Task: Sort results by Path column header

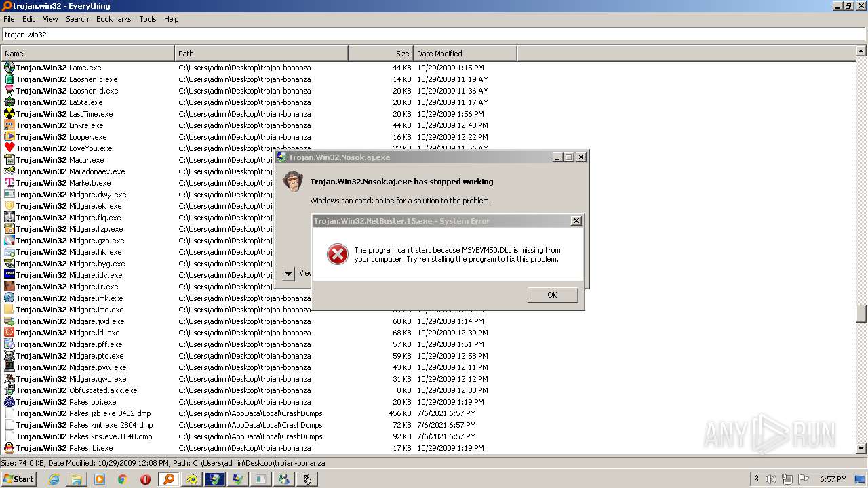Action: pyautogui.click(x=262, y=54)
